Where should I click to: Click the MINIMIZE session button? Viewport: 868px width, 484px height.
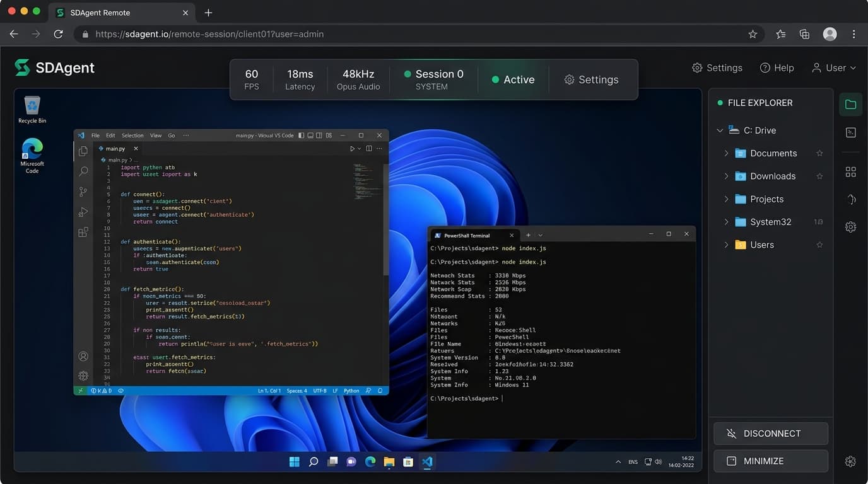(x=771, y=461)
